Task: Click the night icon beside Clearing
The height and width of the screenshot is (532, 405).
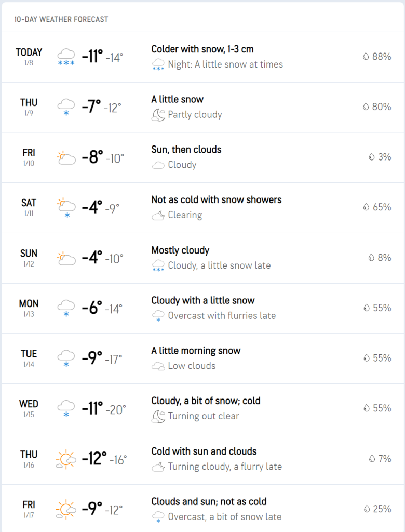Action: click(x=158, y=215)
